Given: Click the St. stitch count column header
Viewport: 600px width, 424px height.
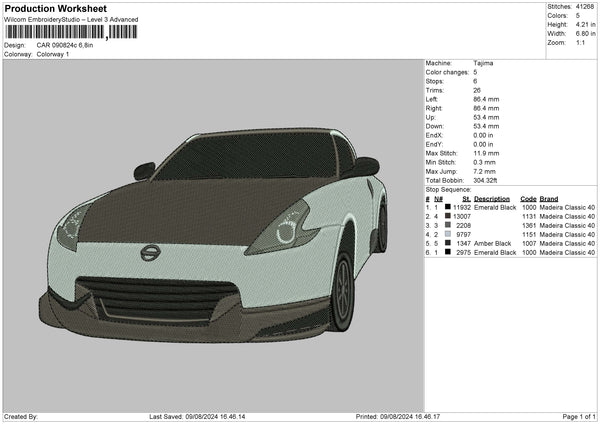Looking at the screenshot, I should tap(466, 198).
